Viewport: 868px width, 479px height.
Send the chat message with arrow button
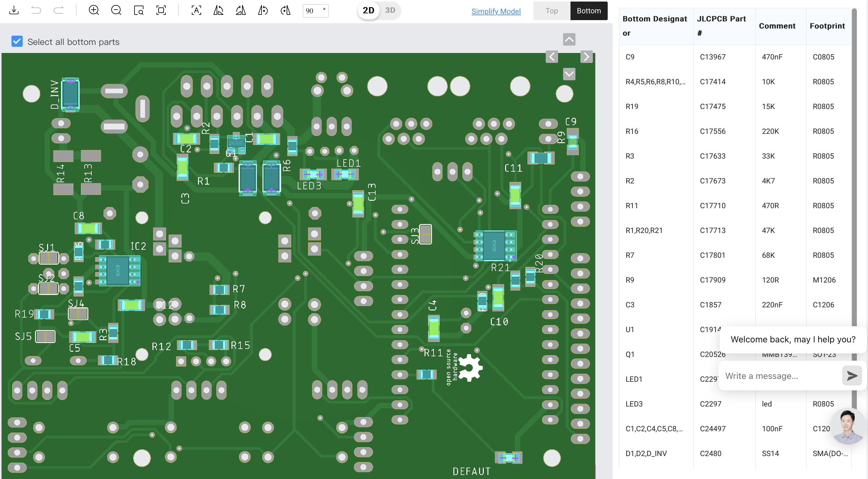pyautogui.click(x=852, y=376)
